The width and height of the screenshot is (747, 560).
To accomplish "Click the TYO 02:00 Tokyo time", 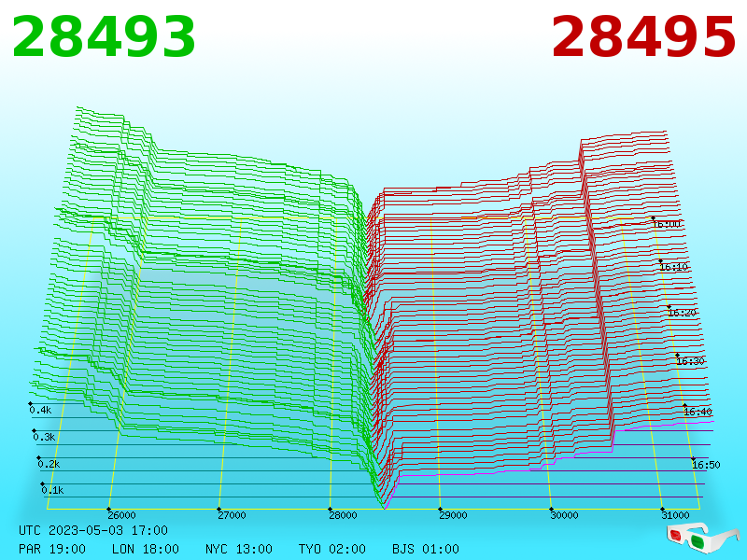I will coord(332,549).
